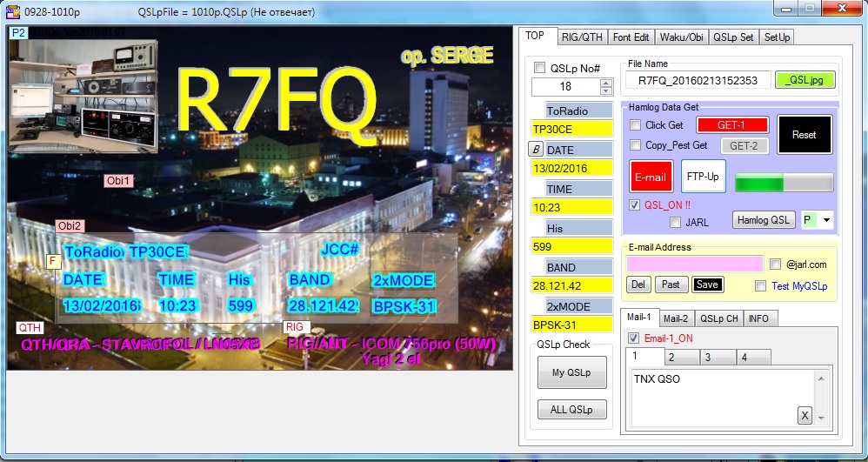Enable the QSLp No# checkbox
Image resolution: width=868 pixels, height=462 pixels.
pyautogui.click(x=539, y=68)
